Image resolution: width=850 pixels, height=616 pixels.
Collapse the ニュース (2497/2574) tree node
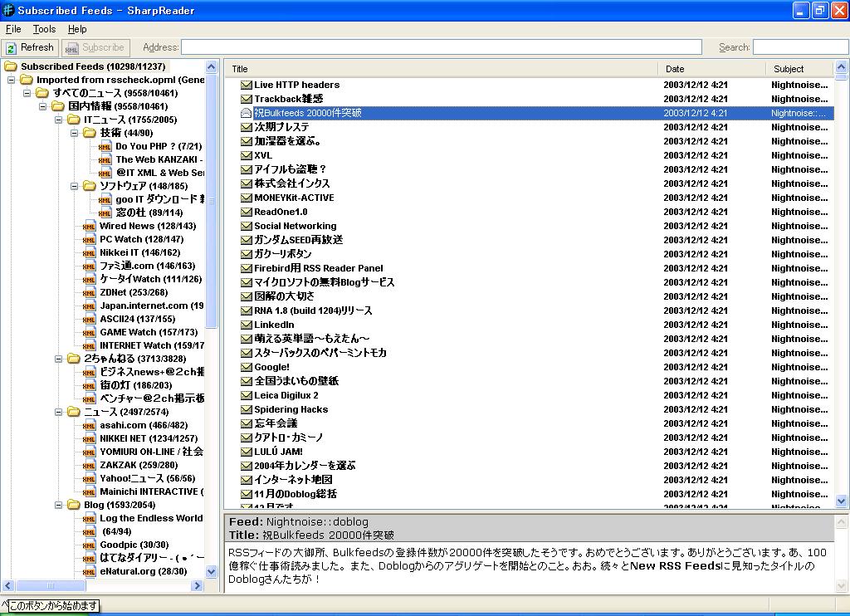[x=59, y=412]
